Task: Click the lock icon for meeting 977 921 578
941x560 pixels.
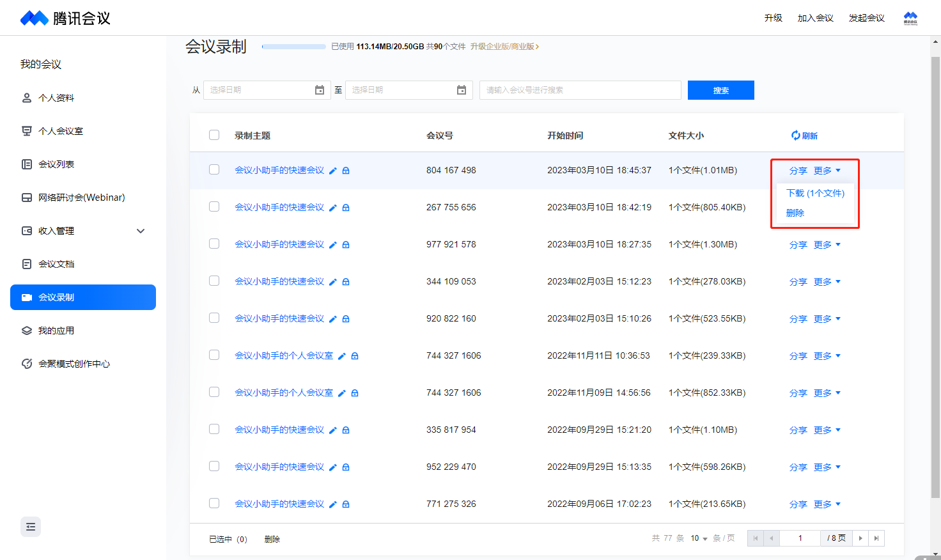Action: [x=346, y=245]
